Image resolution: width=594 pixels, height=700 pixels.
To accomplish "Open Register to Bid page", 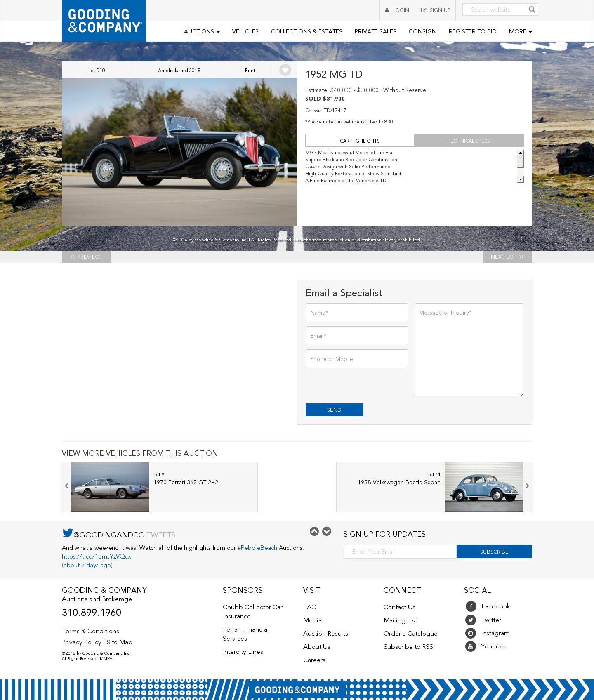I will point(473,31).
